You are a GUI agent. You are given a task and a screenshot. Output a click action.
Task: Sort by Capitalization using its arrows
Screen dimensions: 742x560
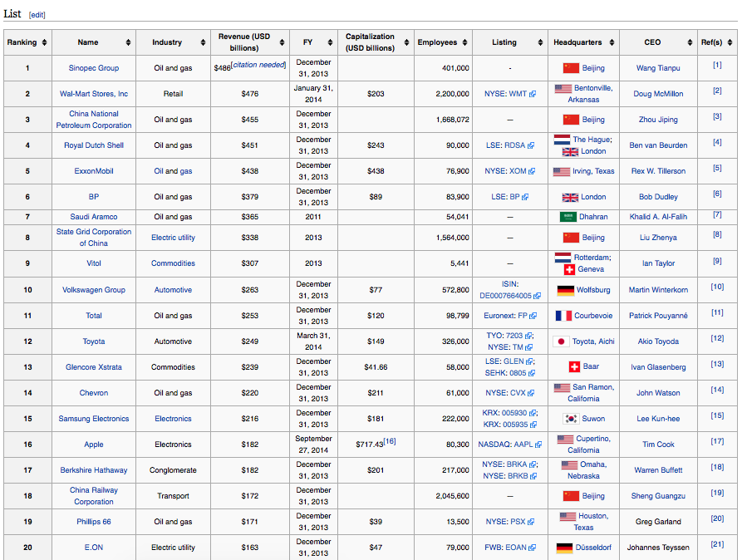tap(406, 42)
